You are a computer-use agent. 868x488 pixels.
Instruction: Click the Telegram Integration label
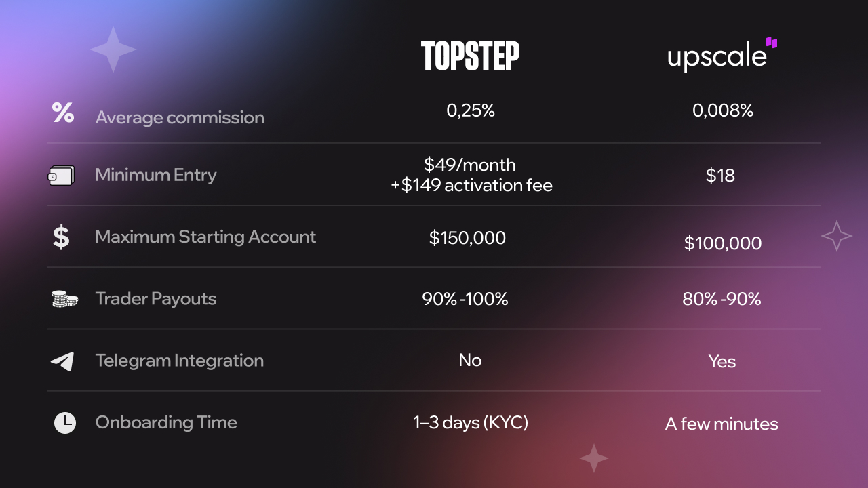179,361
